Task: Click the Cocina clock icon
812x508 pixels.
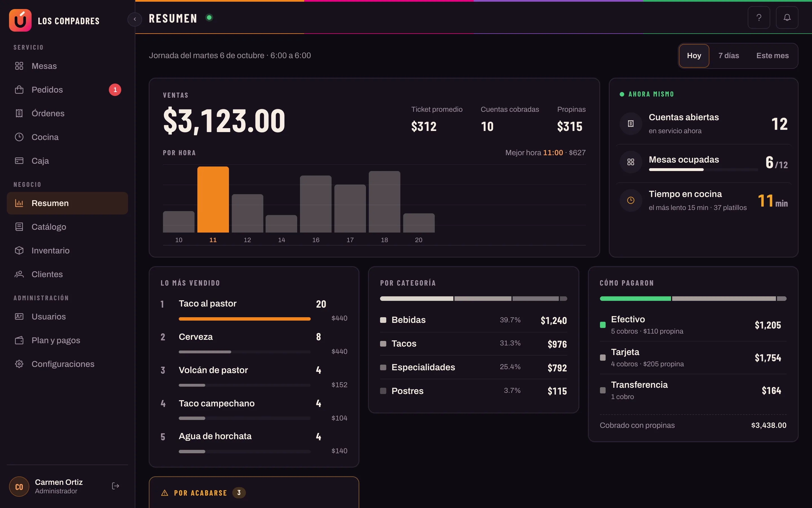Action: [x=19, y=137]
